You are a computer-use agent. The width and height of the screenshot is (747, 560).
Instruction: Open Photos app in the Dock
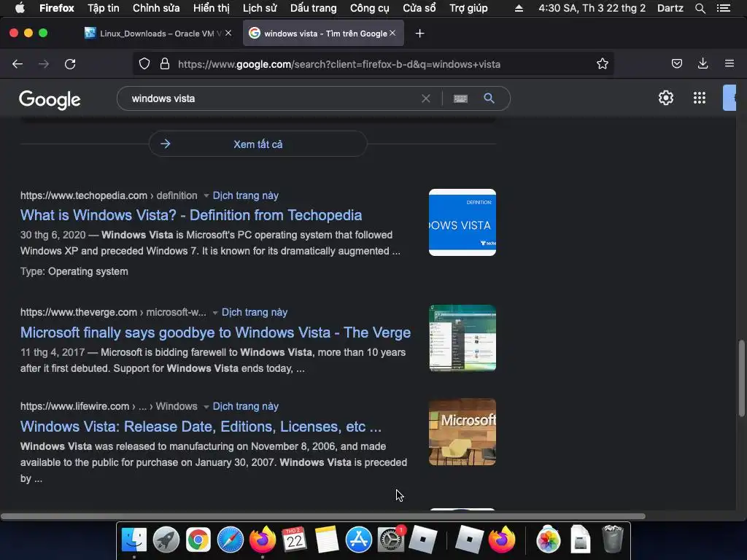(549, 540)
